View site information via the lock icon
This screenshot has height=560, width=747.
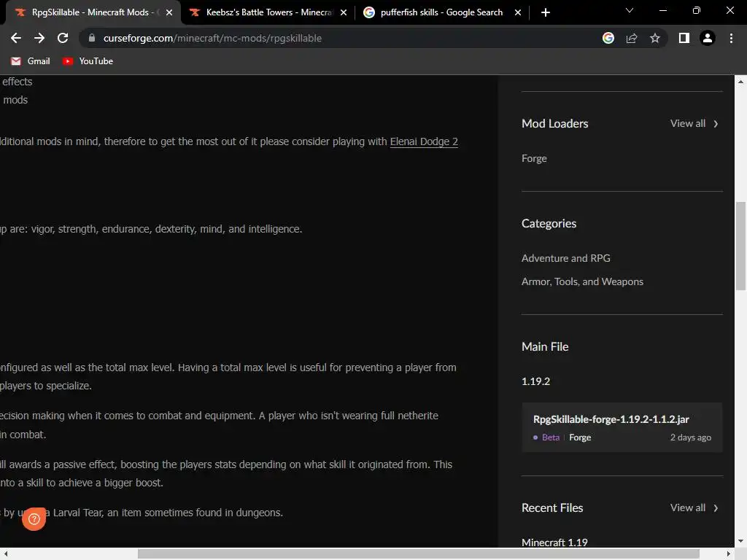[92, 38]
